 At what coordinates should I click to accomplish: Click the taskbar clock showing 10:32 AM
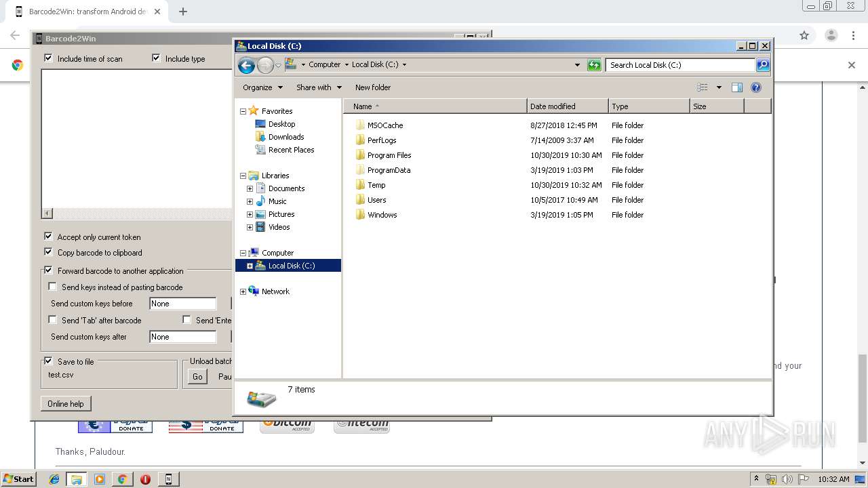833,479
